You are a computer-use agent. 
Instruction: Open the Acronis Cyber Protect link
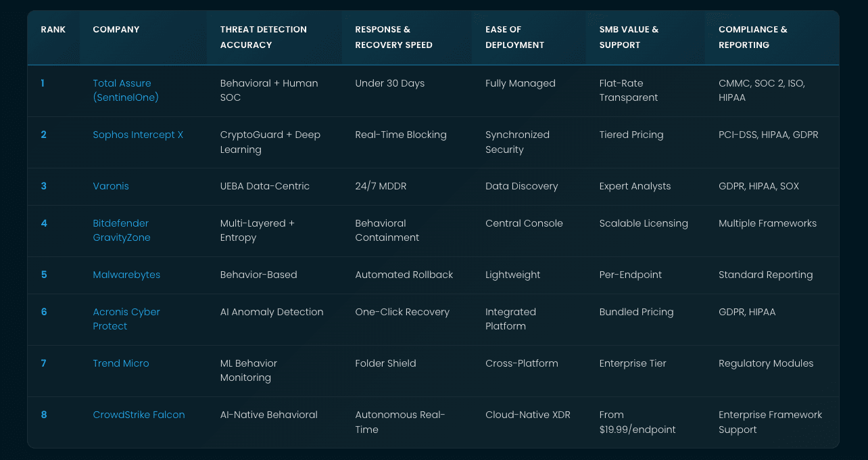126,319
